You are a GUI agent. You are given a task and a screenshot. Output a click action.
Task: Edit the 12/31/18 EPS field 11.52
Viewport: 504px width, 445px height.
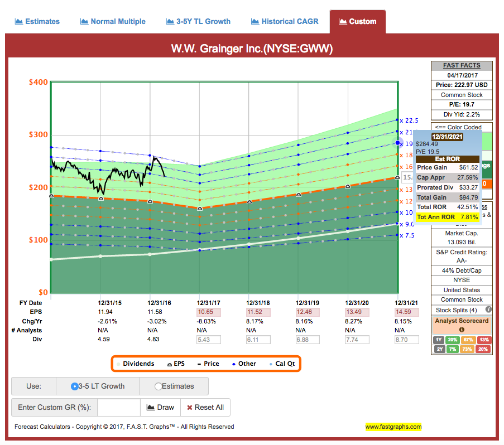[258, 312]
